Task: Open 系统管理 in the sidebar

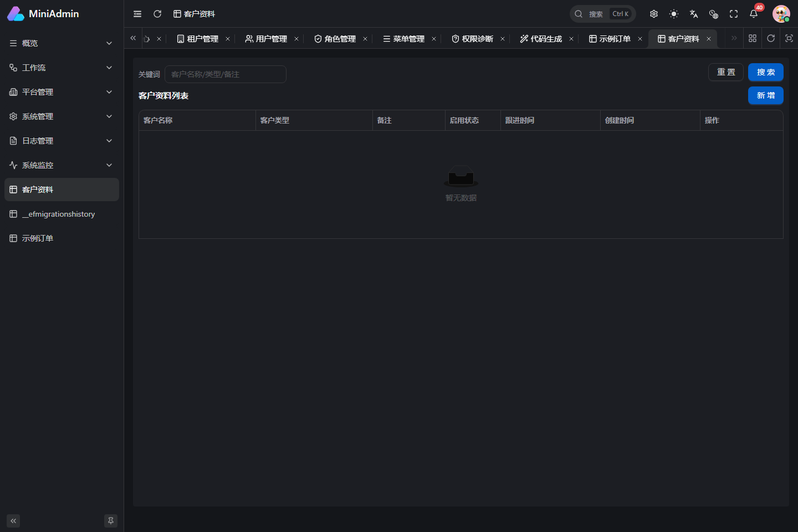Action: pos(62,116)
